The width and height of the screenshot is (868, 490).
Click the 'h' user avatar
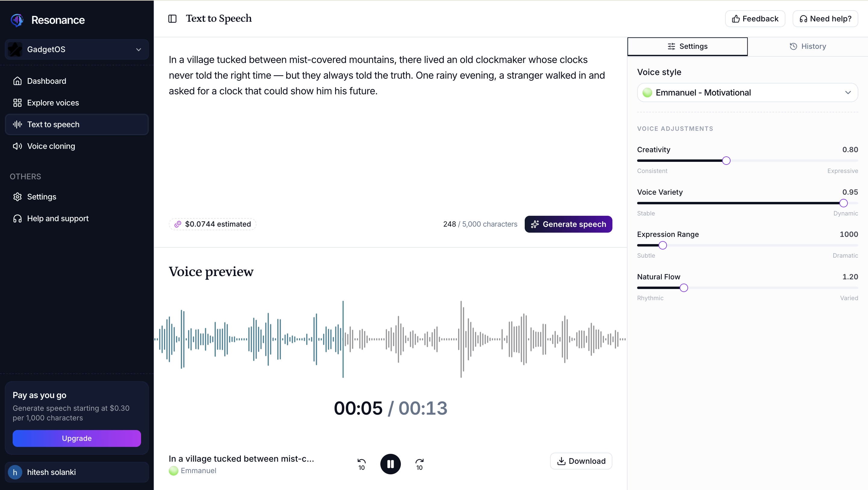coord(15,473)
